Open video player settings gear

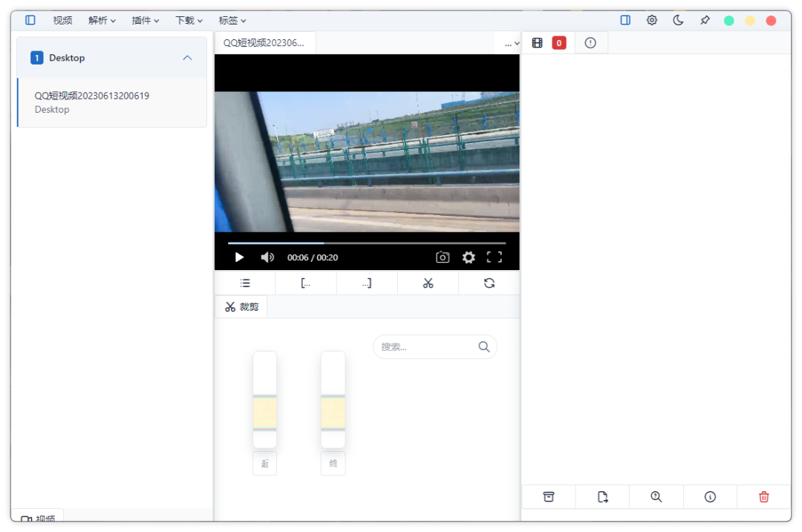tap(469, 257)
